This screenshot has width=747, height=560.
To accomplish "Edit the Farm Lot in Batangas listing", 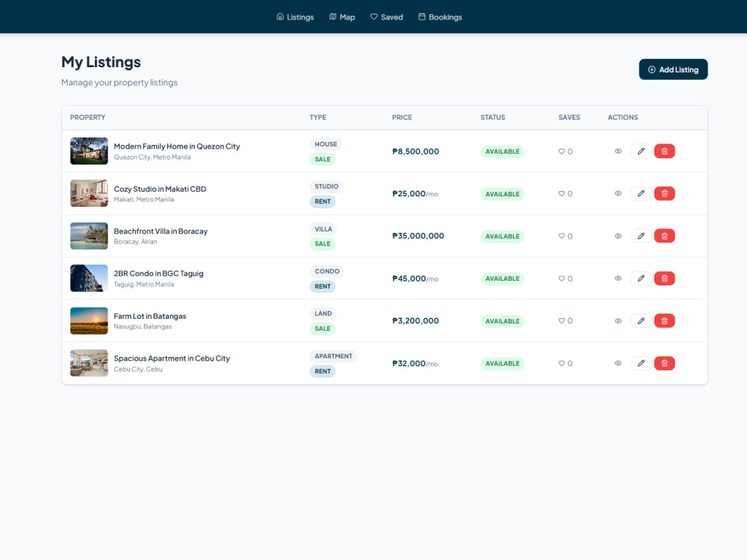I will pos(641,321).
